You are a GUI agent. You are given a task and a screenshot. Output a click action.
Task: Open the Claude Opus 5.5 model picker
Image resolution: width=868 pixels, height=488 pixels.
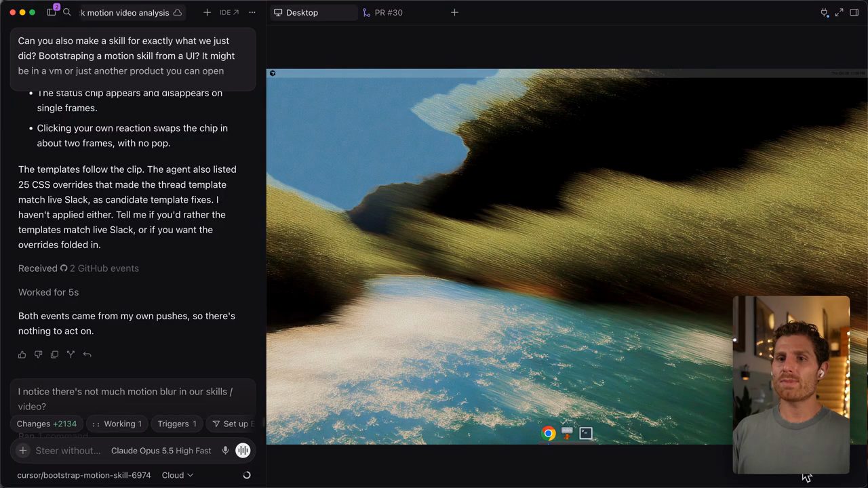161,451
